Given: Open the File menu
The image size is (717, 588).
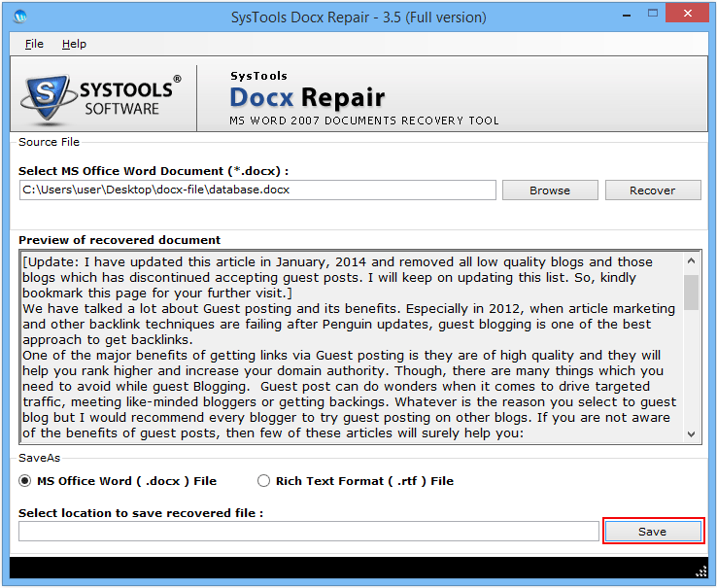Looking at the screenshot, I should (34, 44).
